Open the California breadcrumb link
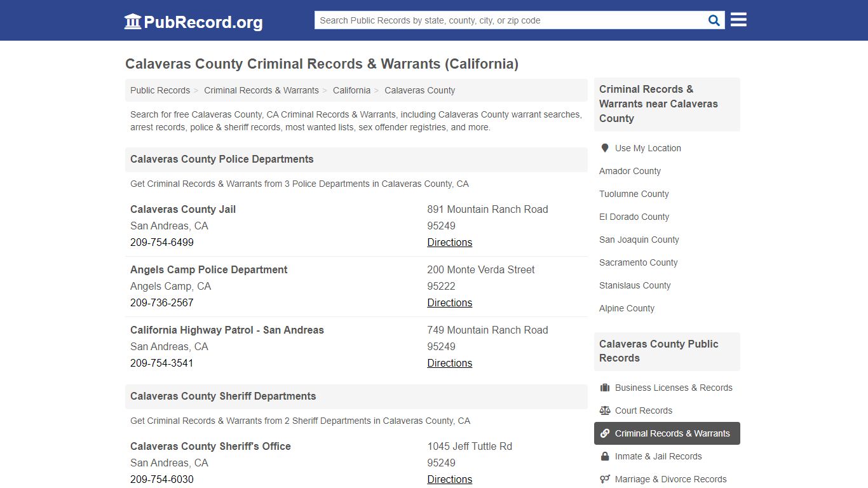 [351, 90]
